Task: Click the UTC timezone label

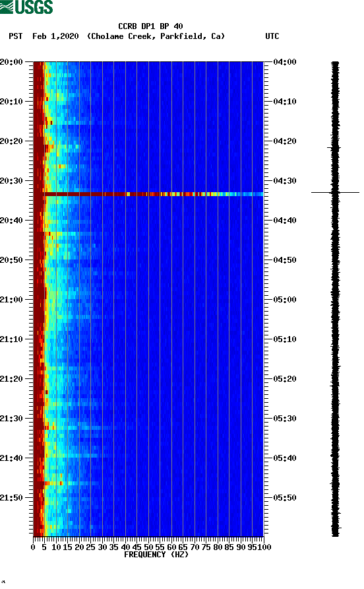Action: (272, 36)
